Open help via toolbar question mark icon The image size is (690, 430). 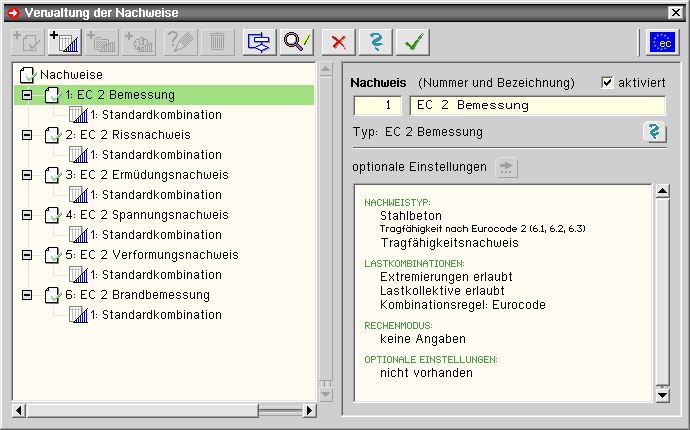376,41
